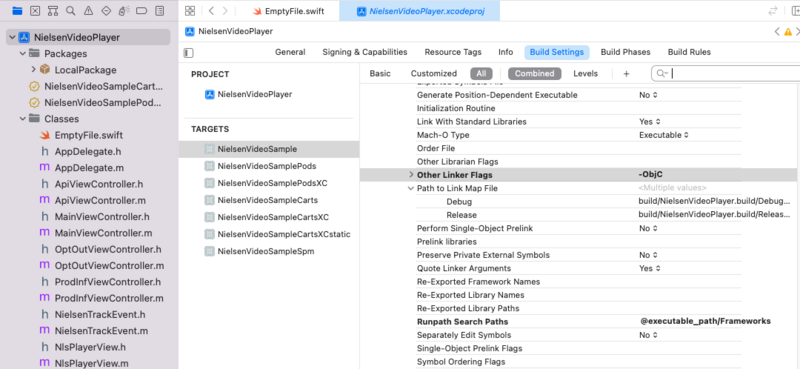
Task: Click the NielsenVideoSampleCart reference icon
Action: [34, 86]
